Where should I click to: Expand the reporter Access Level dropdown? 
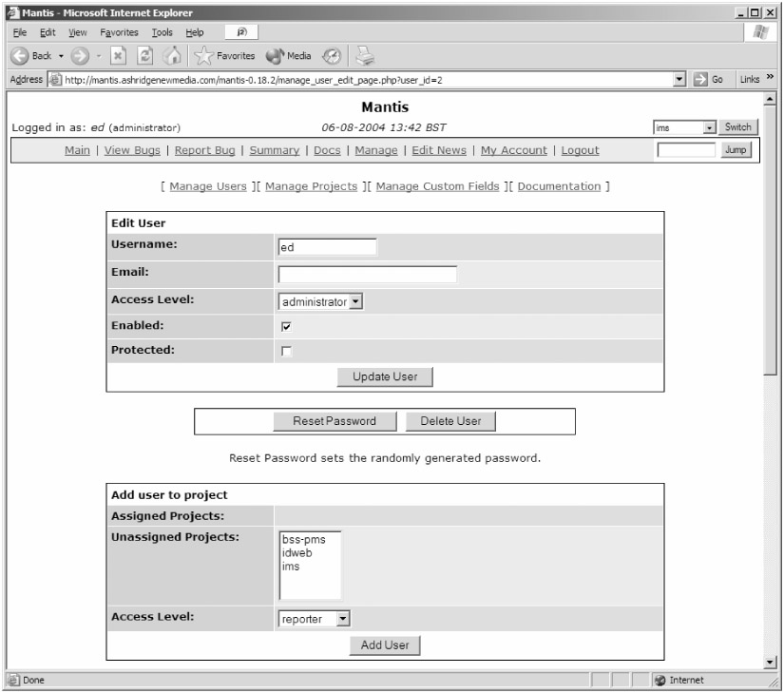pyautogui.click(x=315, y=619)
